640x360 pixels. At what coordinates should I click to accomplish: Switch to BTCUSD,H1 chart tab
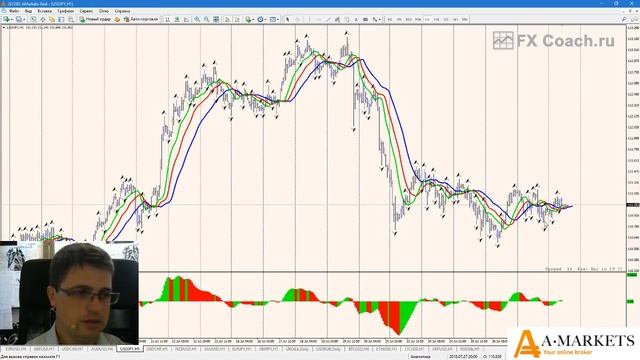(358, 349)
